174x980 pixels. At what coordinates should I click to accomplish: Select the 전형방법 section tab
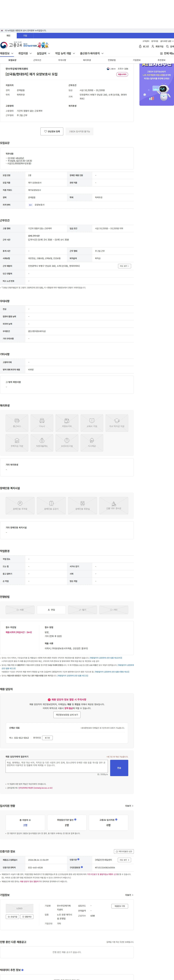point(112,60)
